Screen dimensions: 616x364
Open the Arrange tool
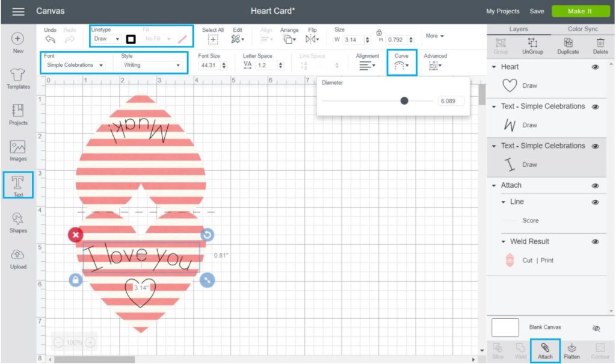[x=289, y=39]
